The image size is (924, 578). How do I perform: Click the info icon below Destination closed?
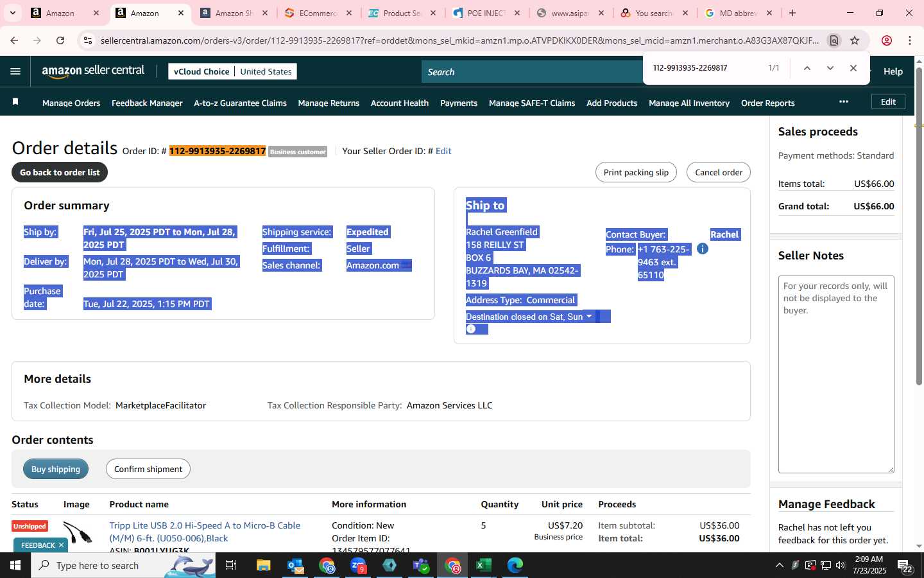(471, 329)
